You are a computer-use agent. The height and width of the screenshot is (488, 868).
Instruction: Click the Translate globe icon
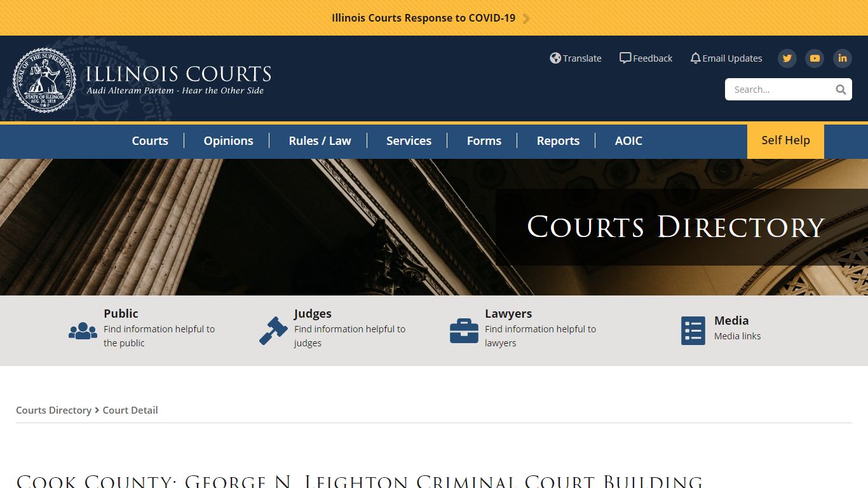coord(555,58)
